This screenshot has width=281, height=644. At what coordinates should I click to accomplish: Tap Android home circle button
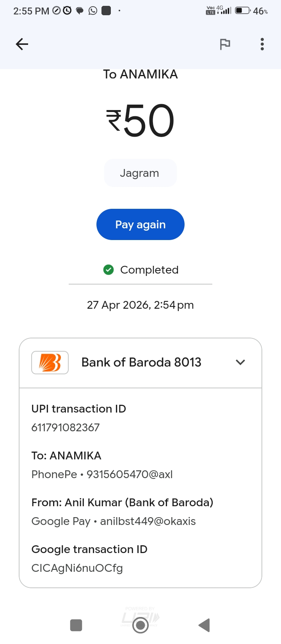(140, 625)
